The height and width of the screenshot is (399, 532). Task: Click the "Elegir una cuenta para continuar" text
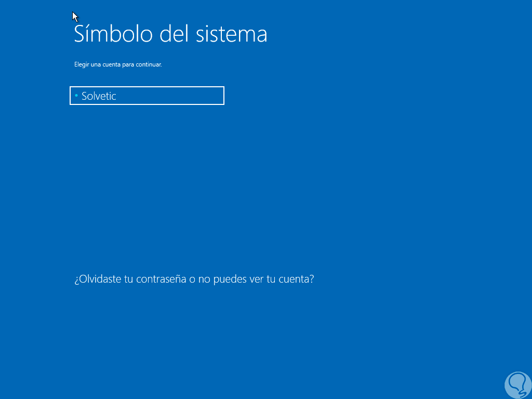coord(118,65)
